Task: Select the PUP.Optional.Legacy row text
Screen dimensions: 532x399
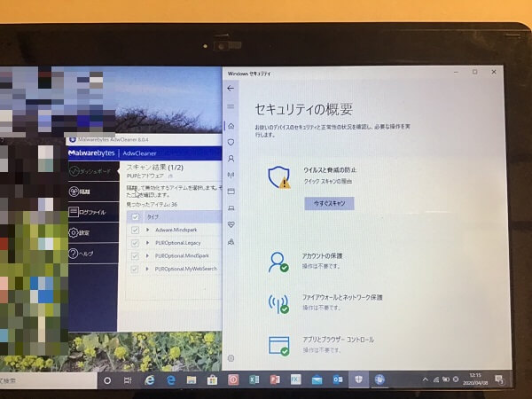Action: point(178,243)
